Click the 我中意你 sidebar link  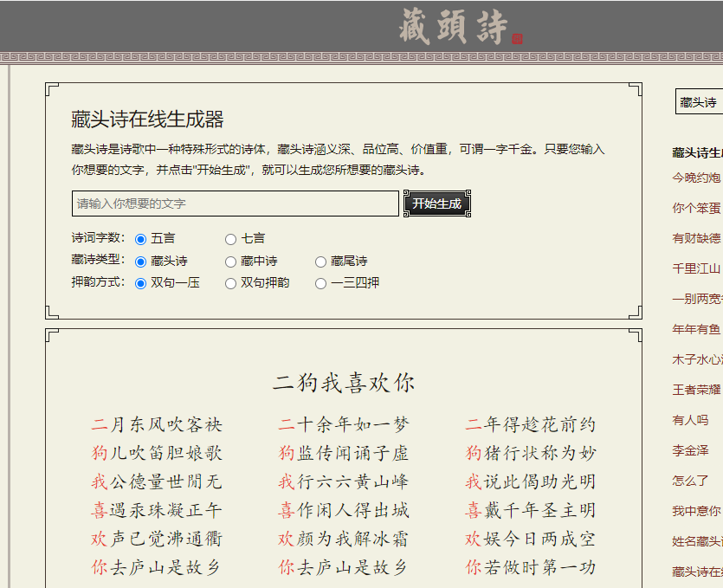tap(696, 511)
